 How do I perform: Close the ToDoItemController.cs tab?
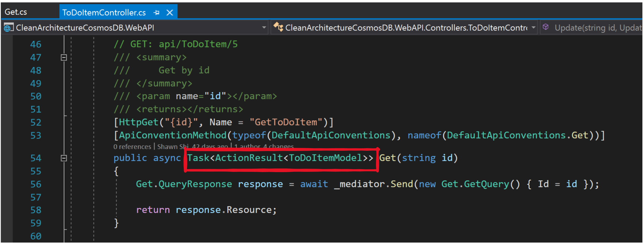[x=170, y=12]
